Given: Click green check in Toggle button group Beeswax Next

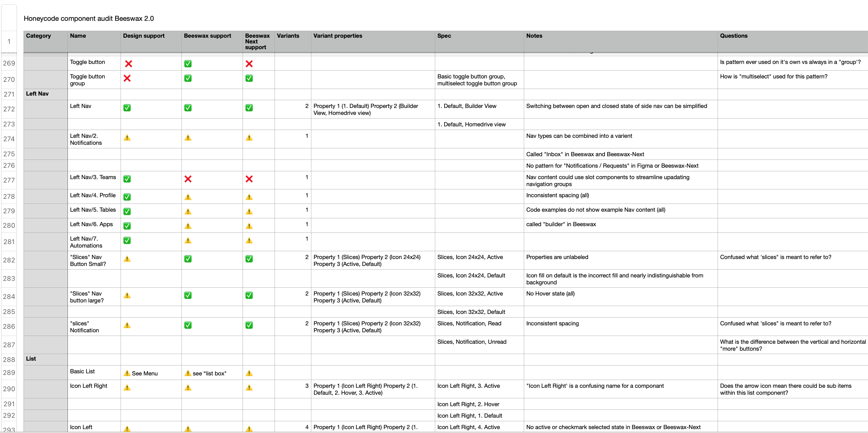Looking at the screenshot, I should 249,78.
